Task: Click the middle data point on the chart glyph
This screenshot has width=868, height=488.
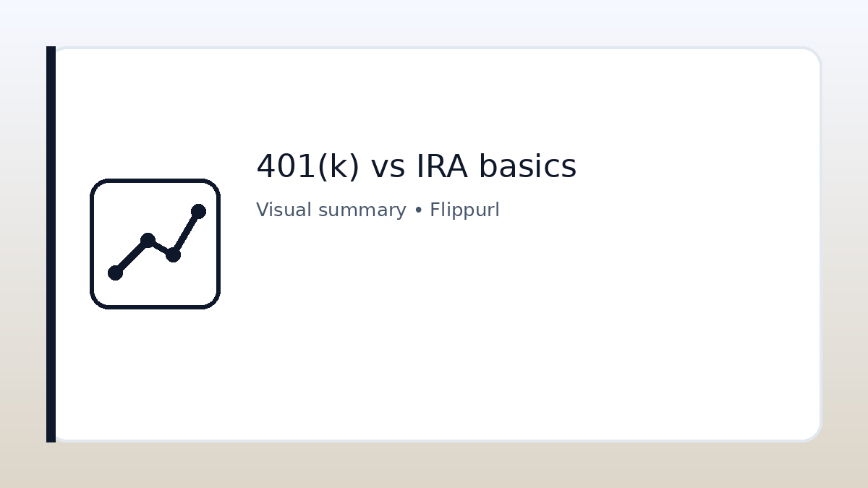Action: 149,239
